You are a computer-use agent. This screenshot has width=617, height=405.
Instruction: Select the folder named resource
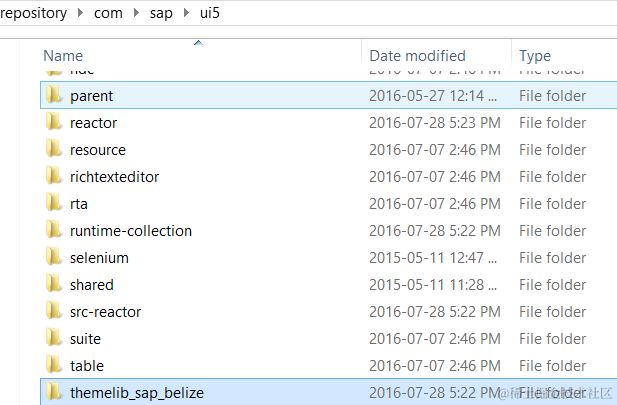tap(98, 150)
